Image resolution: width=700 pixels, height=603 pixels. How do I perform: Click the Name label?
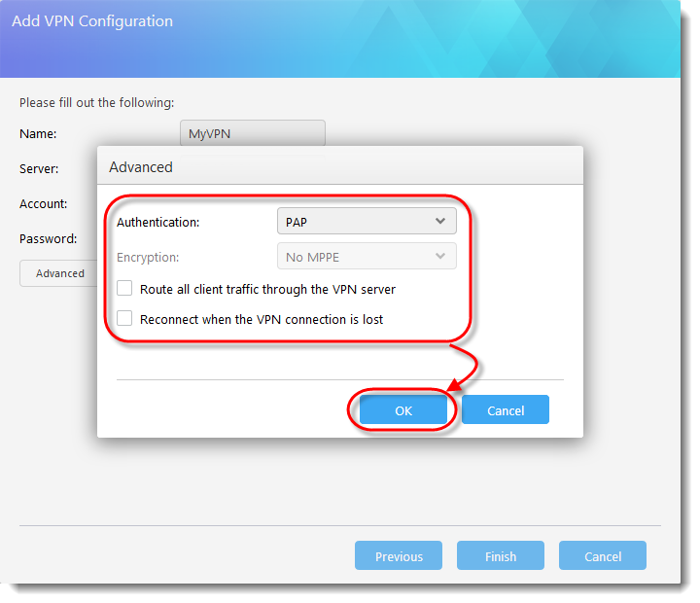pos(38,134)
